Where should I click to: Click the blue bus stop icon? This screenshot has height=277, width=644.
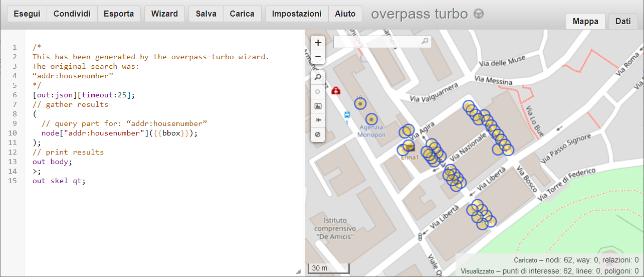(347, 115)
